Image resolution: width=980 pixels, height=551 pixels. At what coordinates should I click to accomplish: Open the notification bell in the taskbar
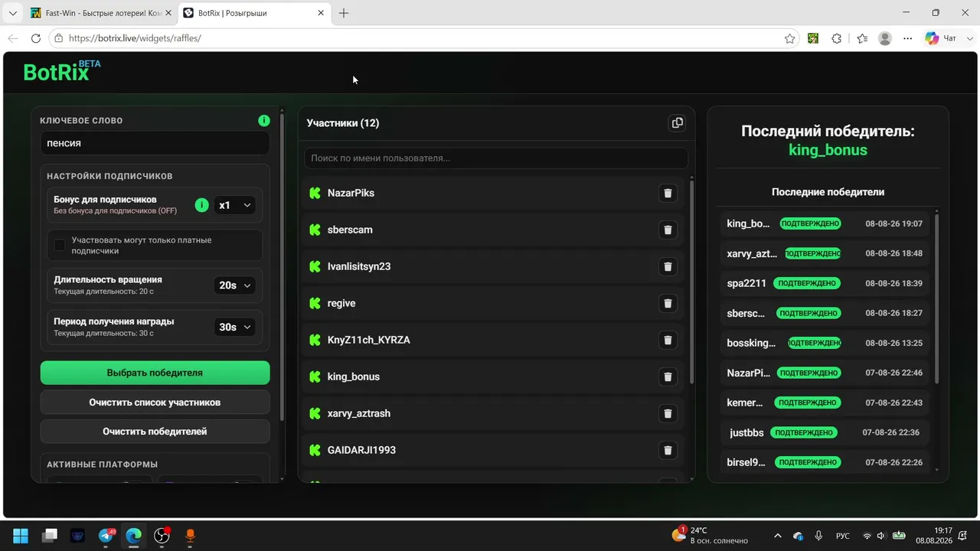tap(962, 536)
